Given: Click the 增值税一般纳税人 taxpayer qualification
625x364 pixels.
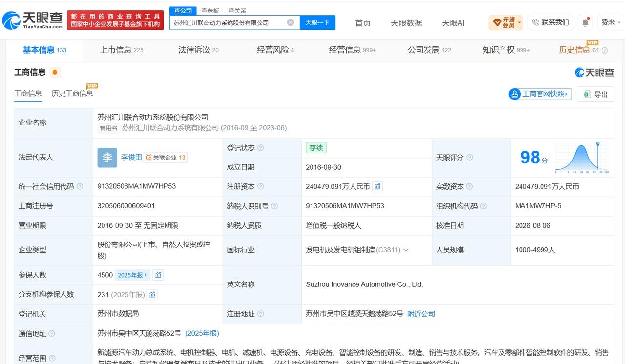Looking at the screenshot, I should [x=333, y=225].
